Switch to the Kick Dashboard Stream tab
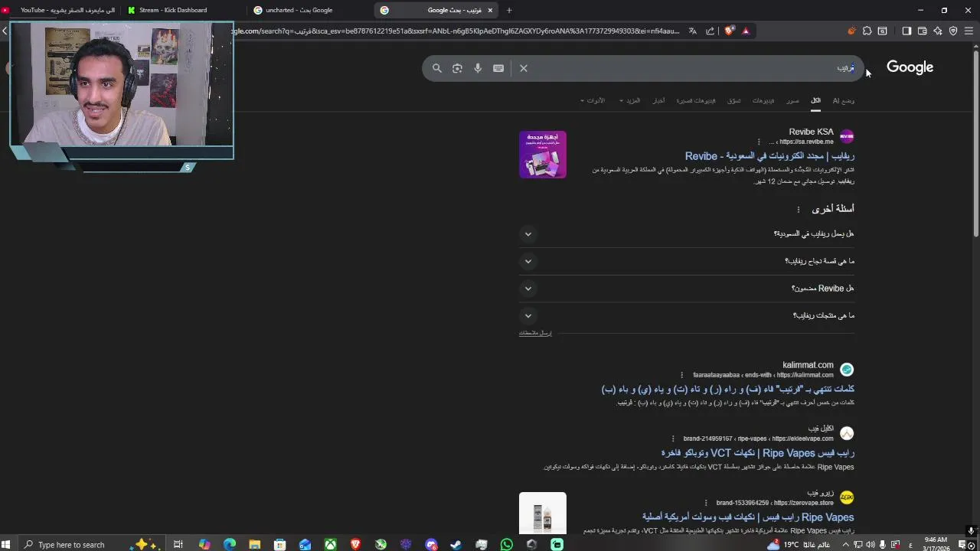Viewport: 980px width, 551px height. tap(184, 10)
